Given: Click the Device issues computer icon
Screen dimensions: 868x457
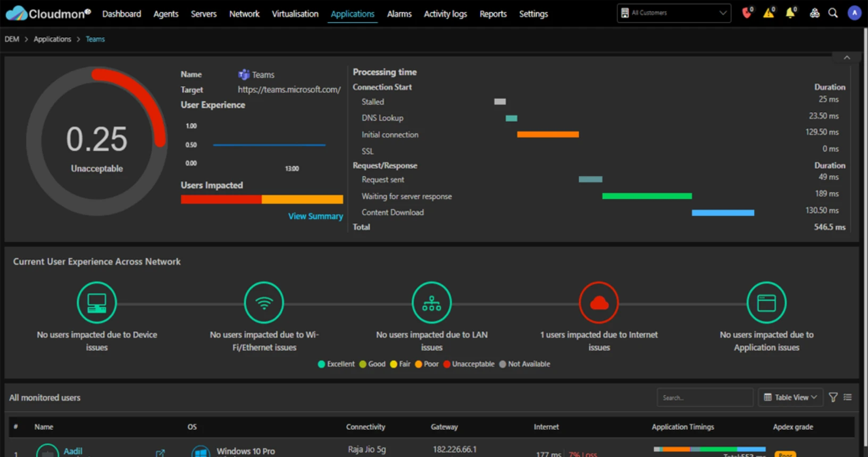Looking at the screenshot, I should click(97, 303).
